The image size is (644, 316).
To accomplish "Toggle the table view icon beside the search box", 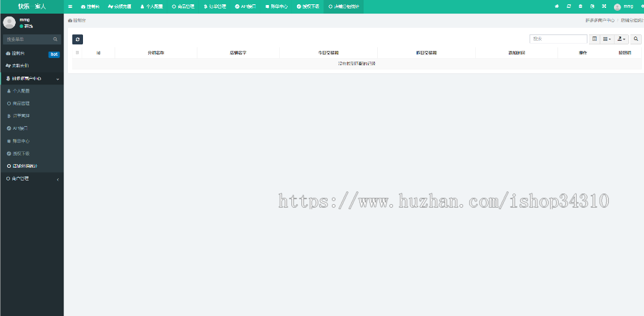I will pos(595,39).
